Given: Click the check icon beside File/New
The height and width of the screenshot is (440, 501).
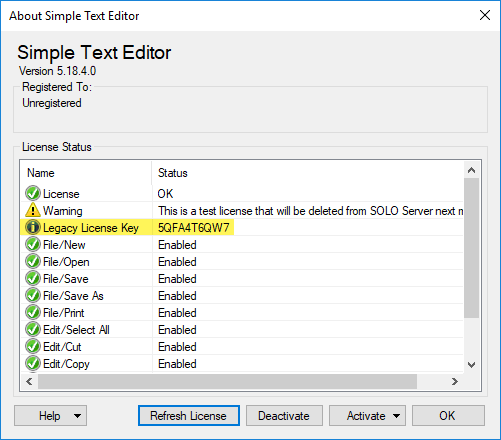Looking at the screenshot, I should pyautogui.click(x=33, y=244).
